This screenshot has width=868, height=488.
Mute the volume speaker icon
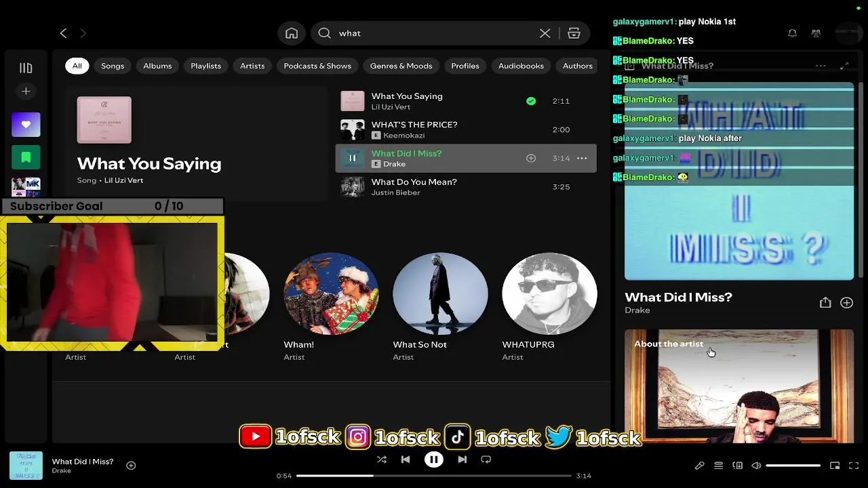[x=756, y=466]
